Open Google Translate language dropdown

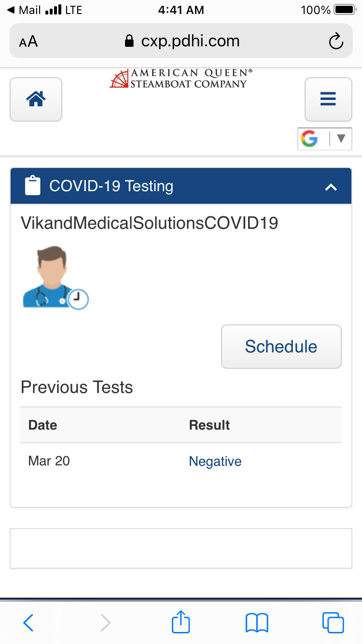341,139
